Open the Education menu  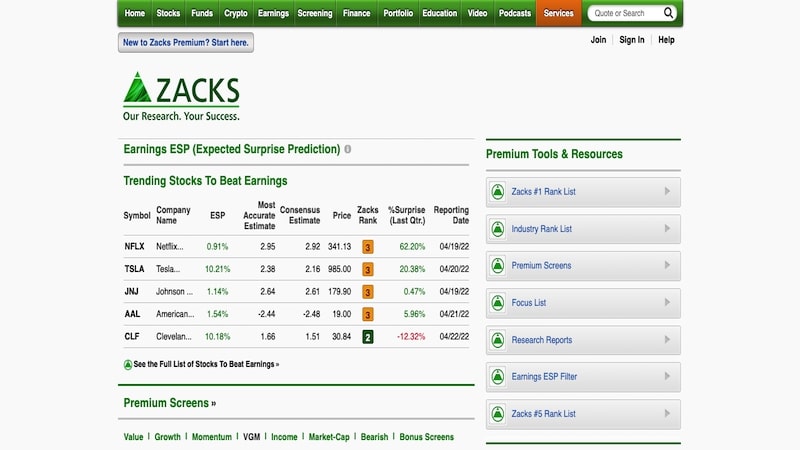(440, 13)
